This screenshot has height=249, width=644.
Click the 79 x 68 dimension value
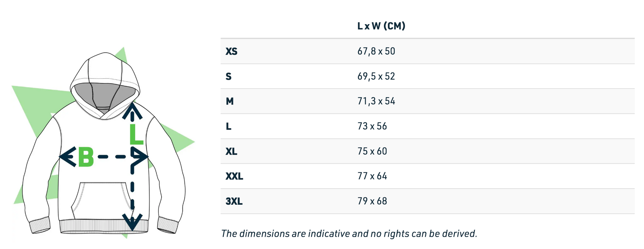pyautogui.click(x=372, y=201)
